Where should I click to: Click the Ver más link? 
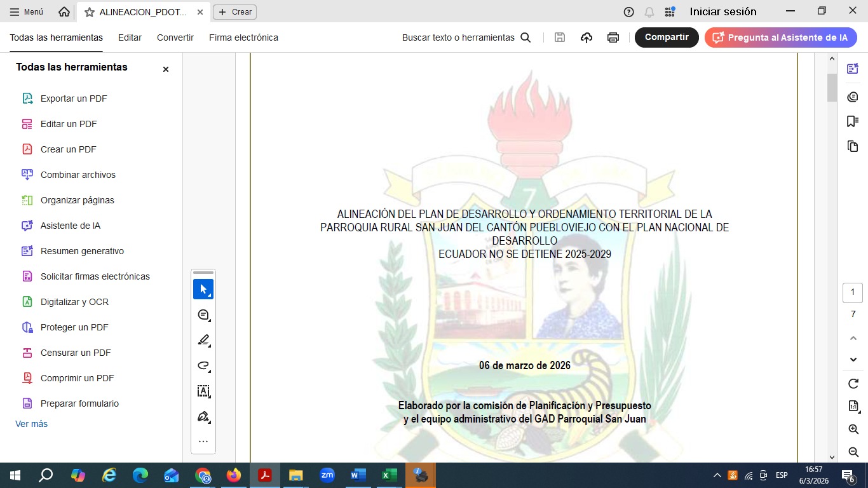[x=31, y=424]
